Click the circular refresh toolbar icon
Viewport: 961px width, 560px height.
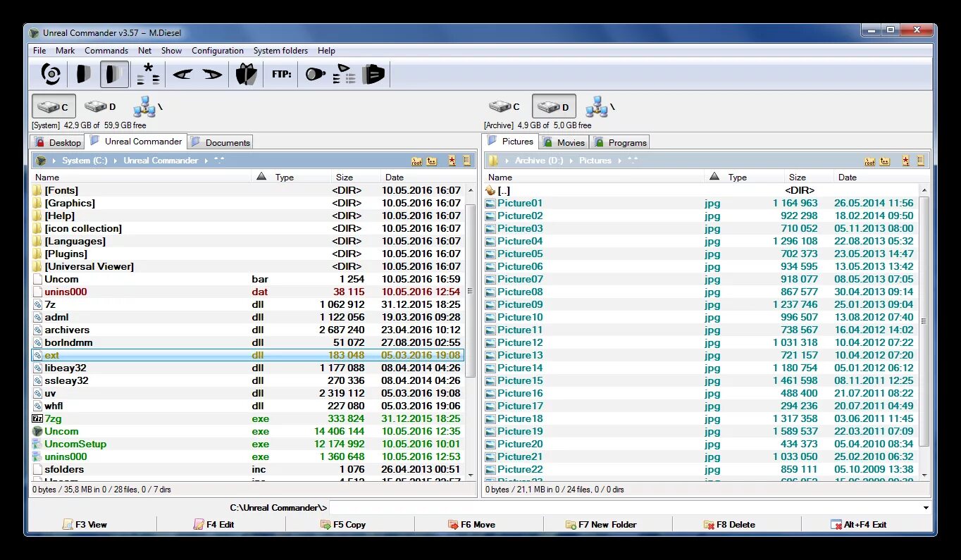51,73
